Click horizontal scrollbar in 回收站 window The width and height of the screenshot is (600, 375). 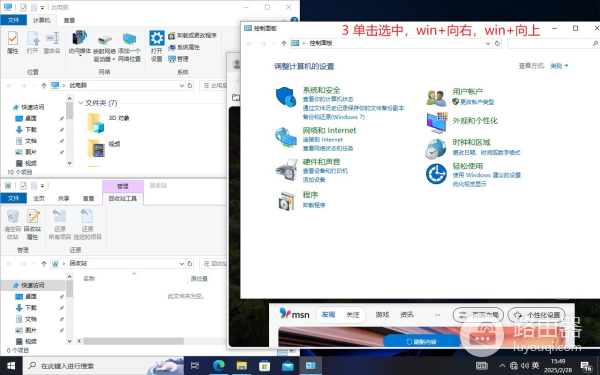pyautogui.click(x=134, y=341)
